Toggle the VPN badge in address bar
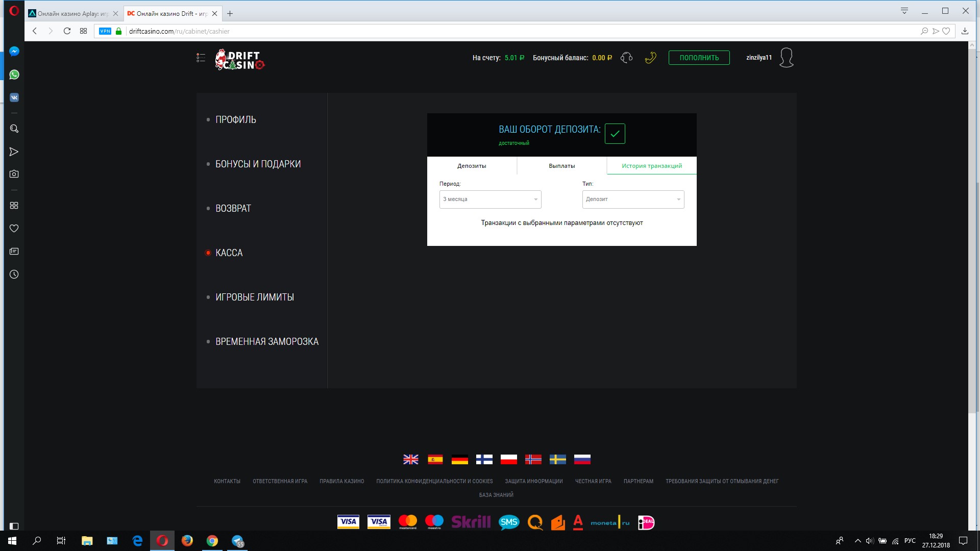980x551 pixels. point(105,31)
